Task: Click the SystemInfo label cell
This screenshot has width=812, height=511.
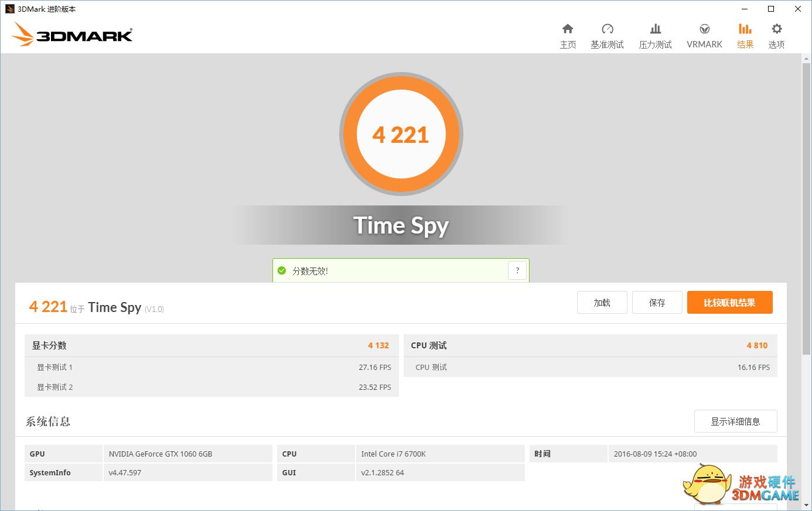Action: pyautogui.click(x=63, y=472)
